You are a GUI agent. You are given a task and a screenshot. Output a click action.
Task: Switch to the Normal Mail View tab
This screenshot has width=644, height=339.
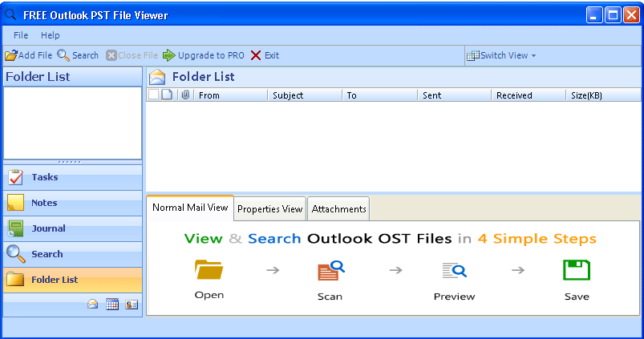(x=190, y=208)
